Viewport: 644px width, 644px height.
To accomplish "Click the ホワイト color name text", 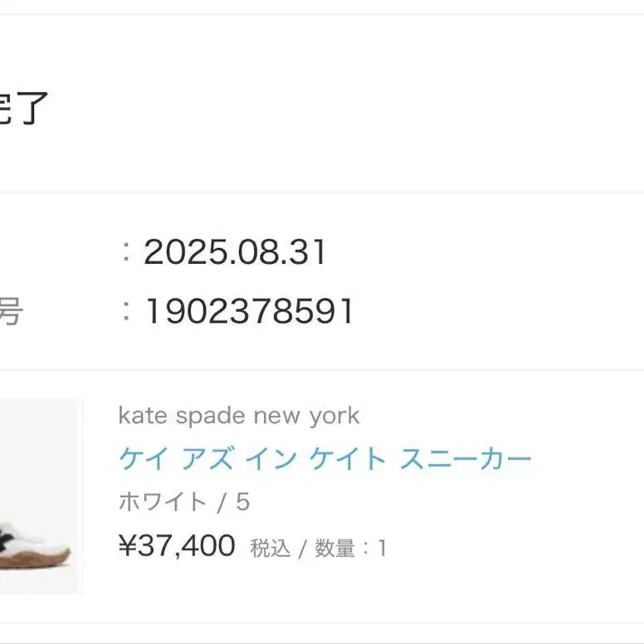I will click(x=163, y=502).
